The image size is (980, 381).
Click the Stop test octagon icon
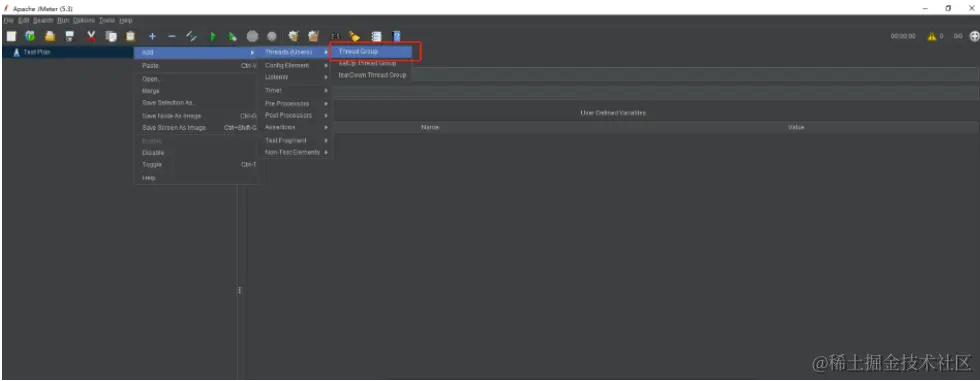(x=252, y=36)
